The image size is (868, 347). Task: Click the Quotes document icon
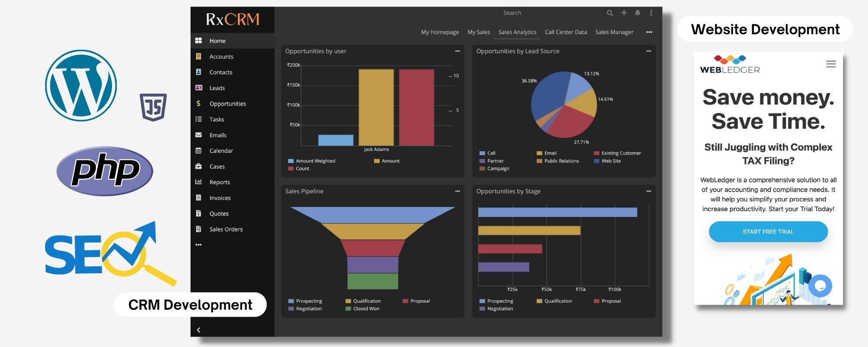[198, 213]
